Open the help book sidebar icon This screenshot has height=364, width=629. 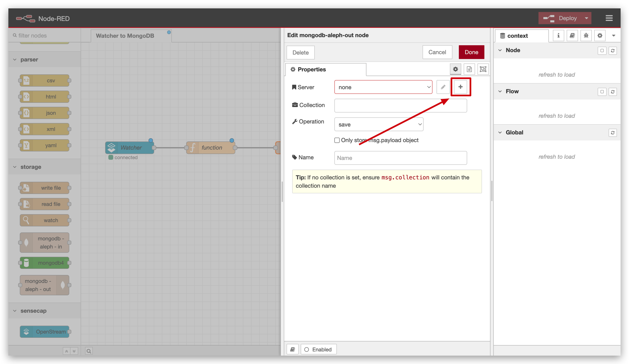click(572, 36)
